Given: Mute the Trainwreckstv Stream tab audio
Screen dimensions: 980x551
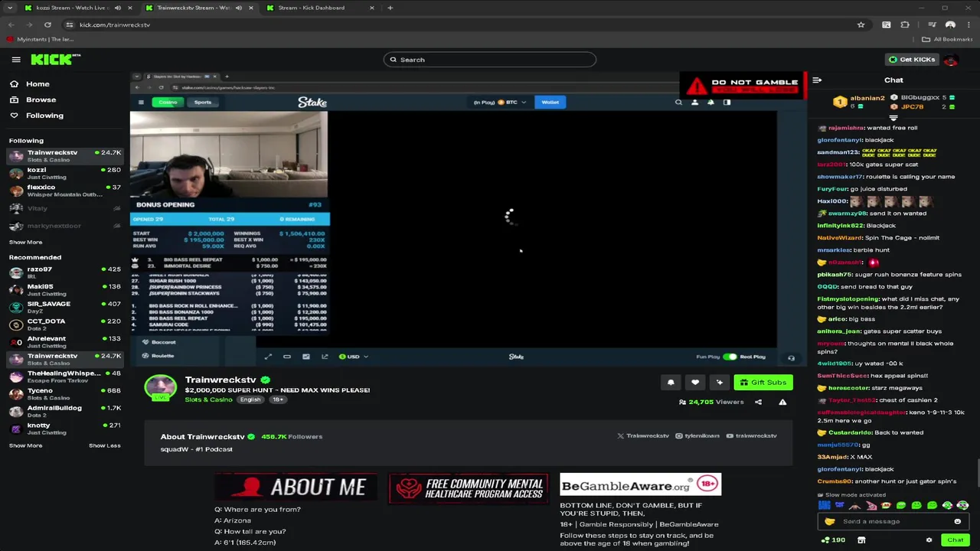Looking at the screenshot, I should point(239,8).
